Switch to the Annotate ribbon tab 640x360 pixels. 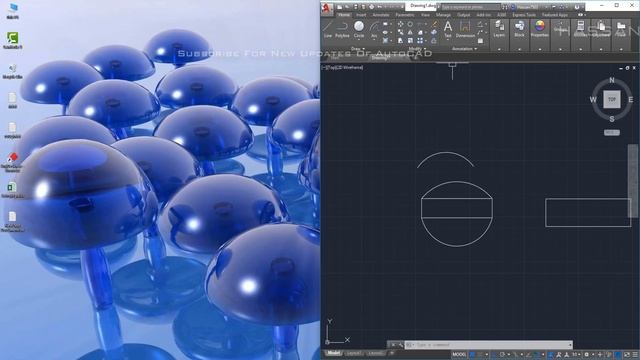point(381,15)
